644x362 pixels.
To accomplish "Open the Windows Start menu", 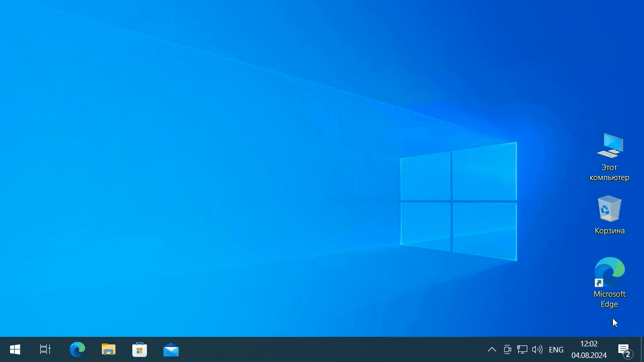I will click(x=15, y=349).
